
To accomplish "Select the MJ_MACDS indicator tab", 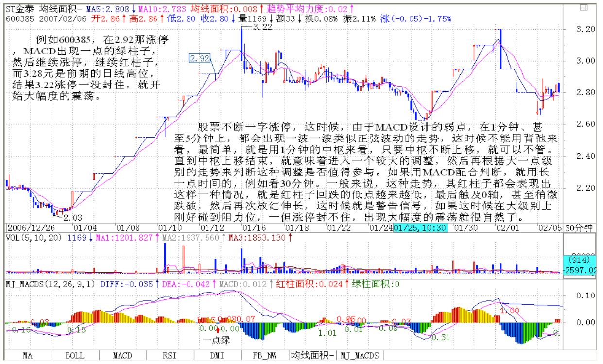I will point(360,356).
